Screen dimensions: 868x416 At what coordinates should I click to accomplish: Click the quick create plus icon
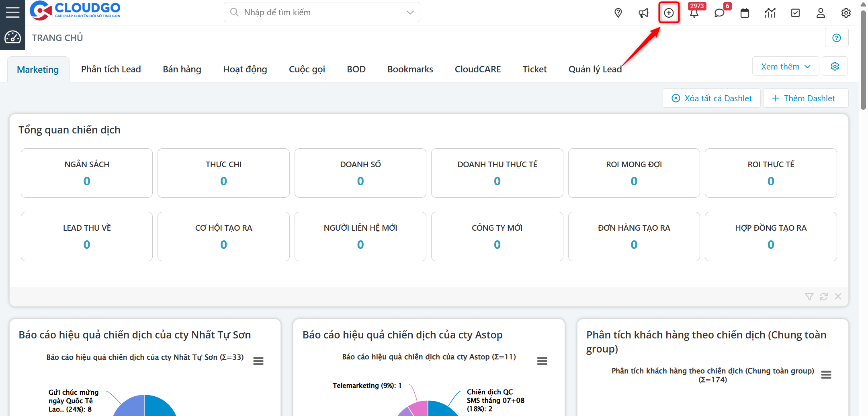(669, 13)
